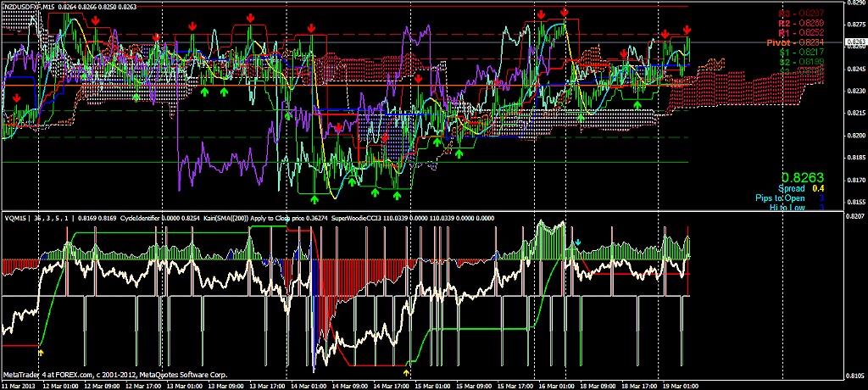Click the Hi to Low readout
This screenshot has width=868, height=390.
coord(797,208)
